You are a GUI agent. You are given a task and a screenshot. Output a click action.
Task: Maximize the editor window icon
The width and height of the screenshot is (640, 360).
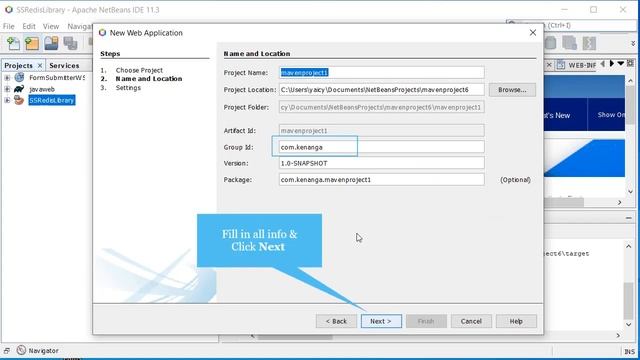[x=631, y=63]
